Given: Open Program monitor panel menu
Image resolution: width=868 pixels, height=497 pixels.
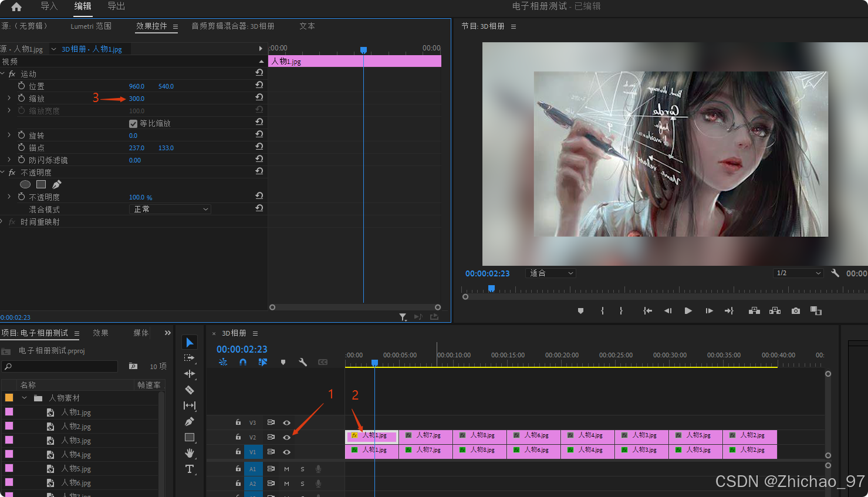Looking at the screenshot, I should tap(514, 26).
